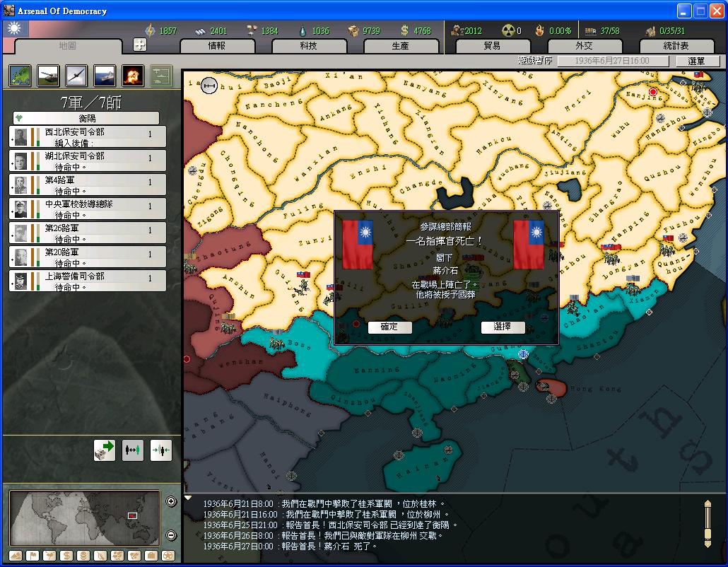Select the explosion combat icon
Screen dimensions: 728x567
click(133, 75)
